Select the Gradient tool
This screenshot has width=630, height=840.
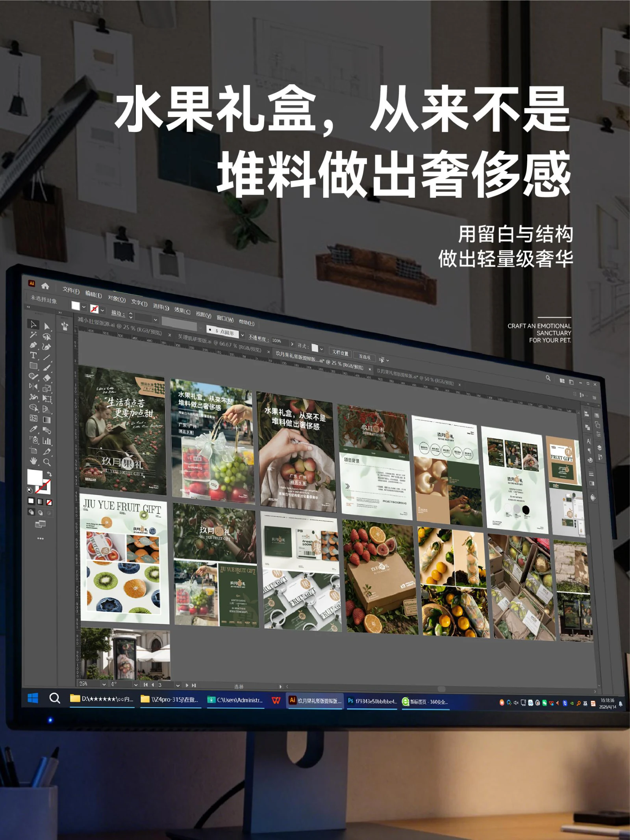pos(47,420)
